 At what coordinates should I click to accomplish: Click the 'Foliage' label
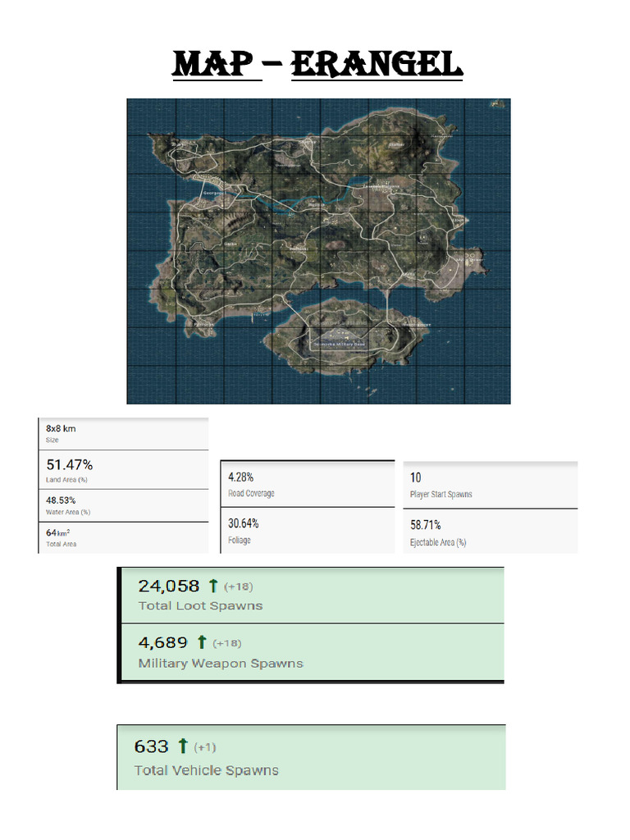point(240,540)
